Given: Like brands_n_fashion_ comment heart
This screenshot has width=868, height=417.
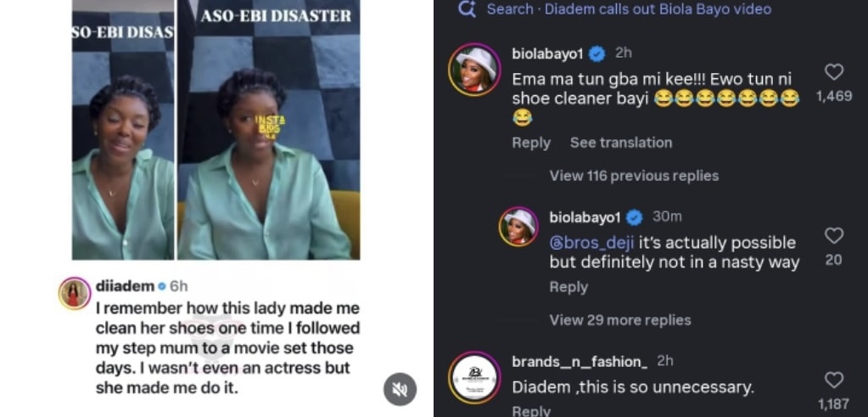Looking at the screenshot, I should point(834,380).
